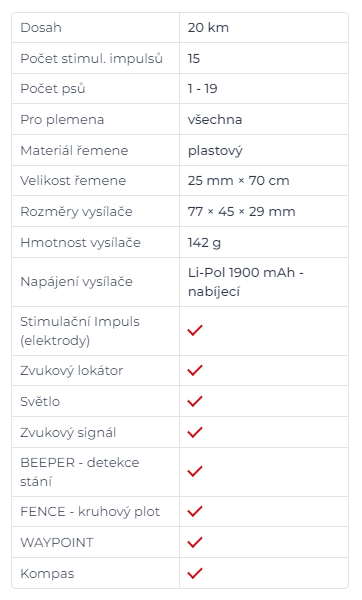Select the Počet stimul. impulsů label
Screen dimensions: 362x600
click(x=91, y=59)
